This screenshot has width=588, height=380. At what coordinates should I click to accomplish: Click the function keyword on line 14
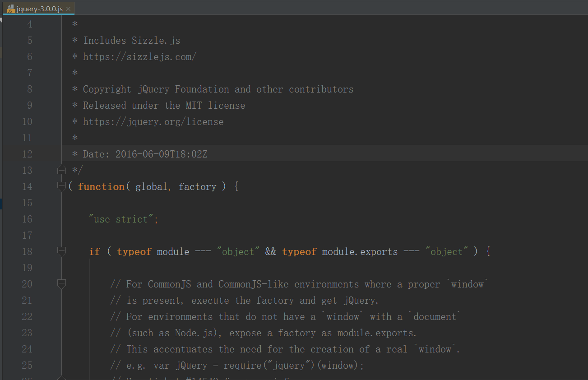point(101,187)
